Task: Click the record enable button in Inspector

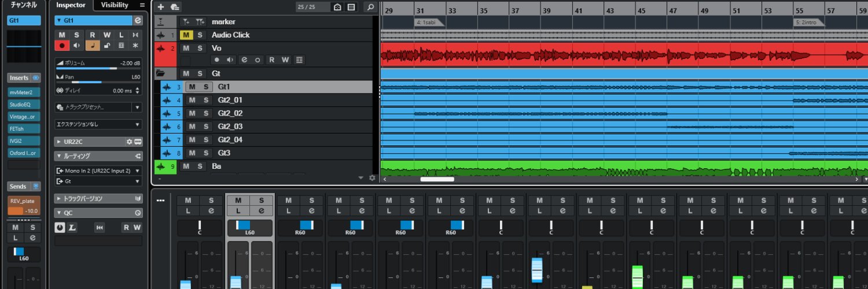Action: tap(62, 45)
